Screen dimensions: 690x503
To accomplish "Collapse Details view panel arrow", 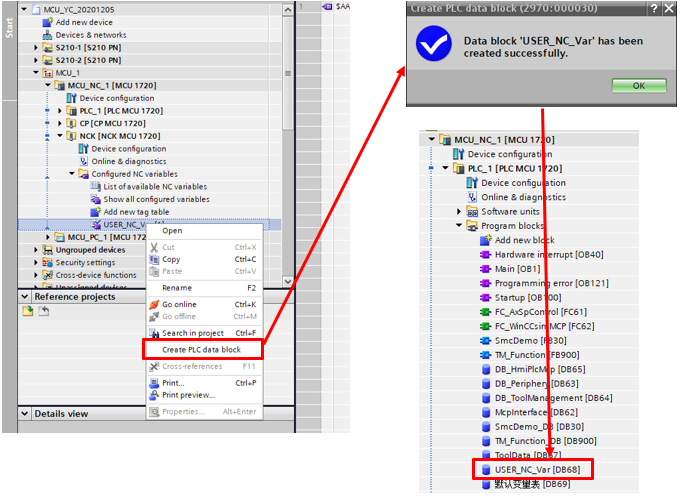I will pos(25,414).
